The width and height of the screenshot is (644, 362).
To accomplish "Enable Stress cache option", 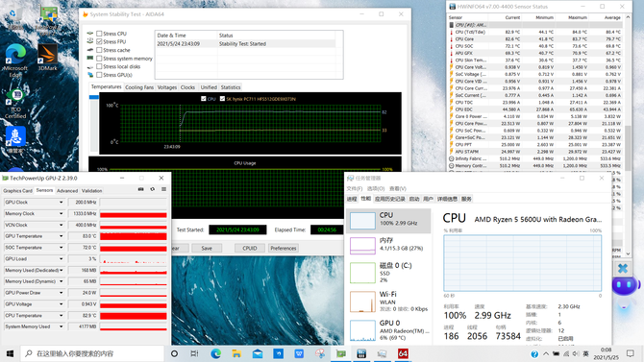I will [99, 50].
